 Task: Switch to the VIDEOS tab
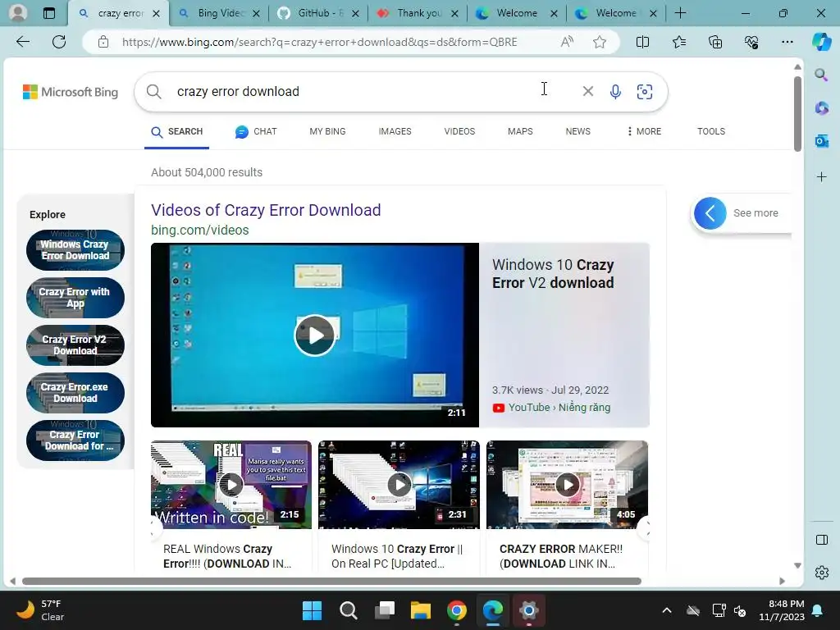(x=459, y=131)
